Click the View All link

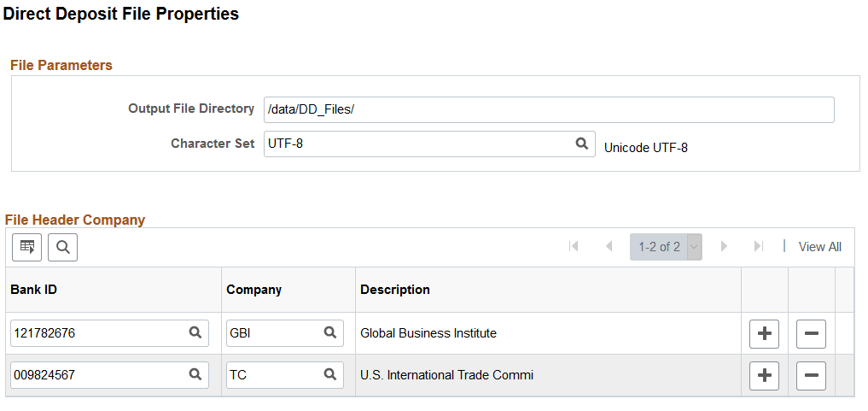click(x=819, y=247)
